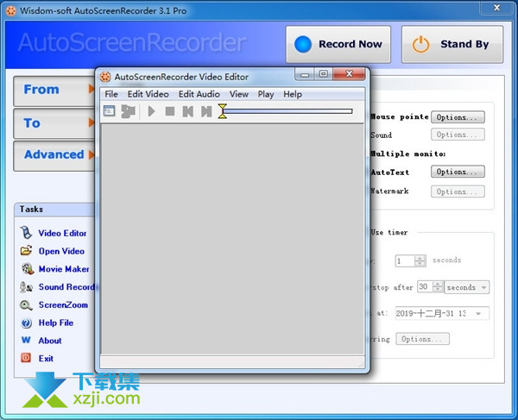Open the AutoText Options button
The height and width of the screenshot is (420, 518).
point(458,172)
